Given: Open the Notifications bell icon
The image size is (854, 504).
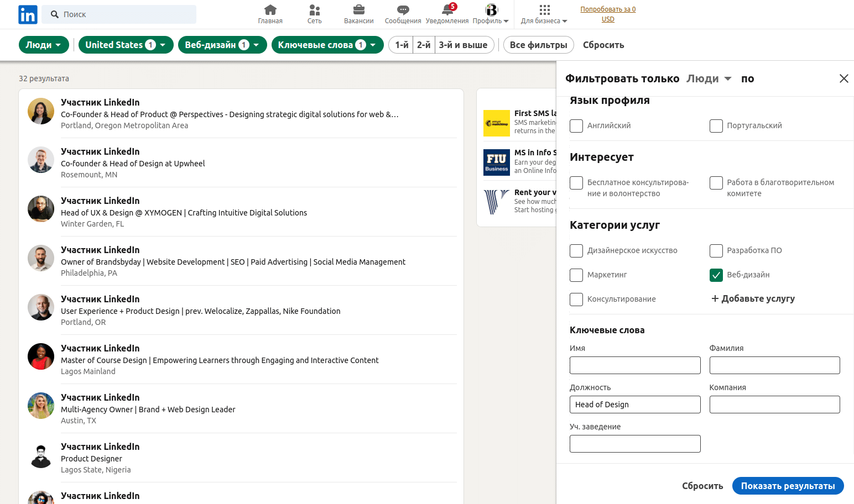Looking at the screenshot, I should (x=447, y=10).
